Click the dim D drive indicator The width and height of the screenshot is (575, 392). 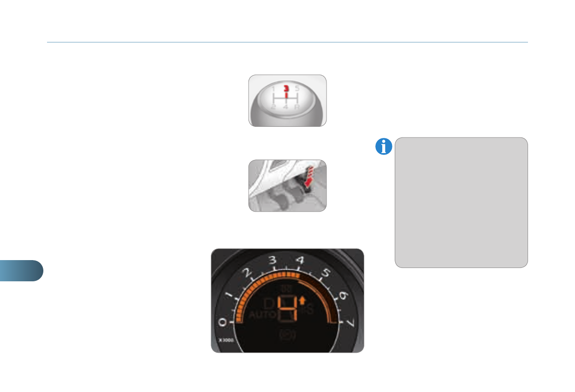coord(269,303)
